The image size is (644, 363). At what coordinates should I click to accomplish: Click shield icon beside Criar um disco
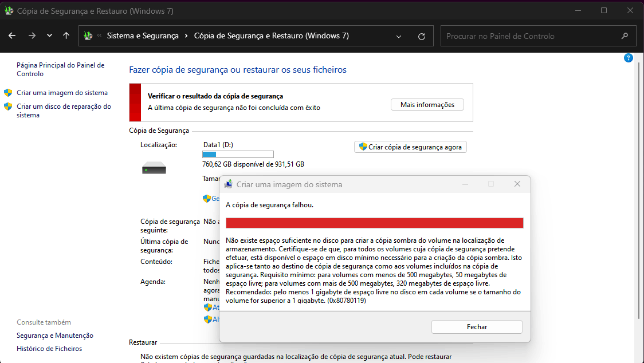8,106
